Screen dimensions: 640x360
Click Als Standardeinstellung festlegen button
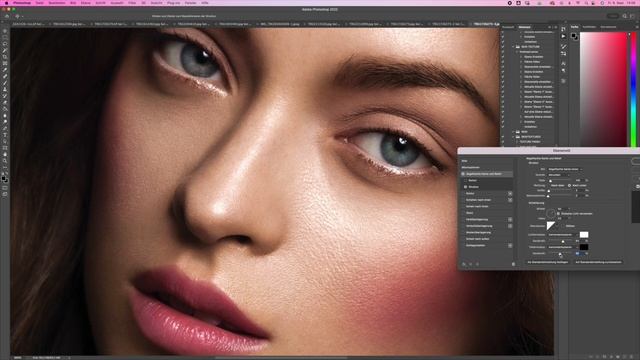(547, 262)
